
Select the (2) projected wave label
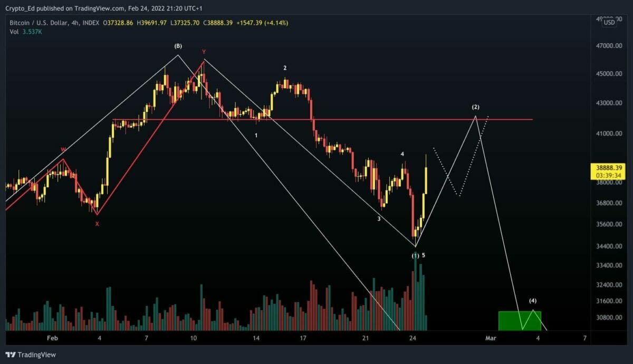[475, 107]
